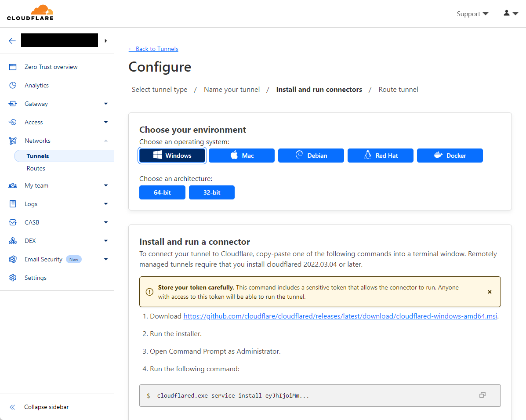Expand the CASB submenu arrow
The image size is (526, 420).
pyautogui.click(x=105, y=222)
